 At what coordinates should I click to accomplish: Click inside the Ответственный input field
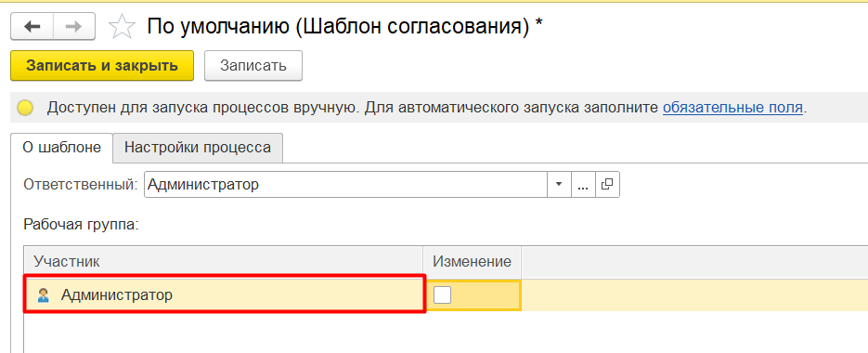(346, 184)
